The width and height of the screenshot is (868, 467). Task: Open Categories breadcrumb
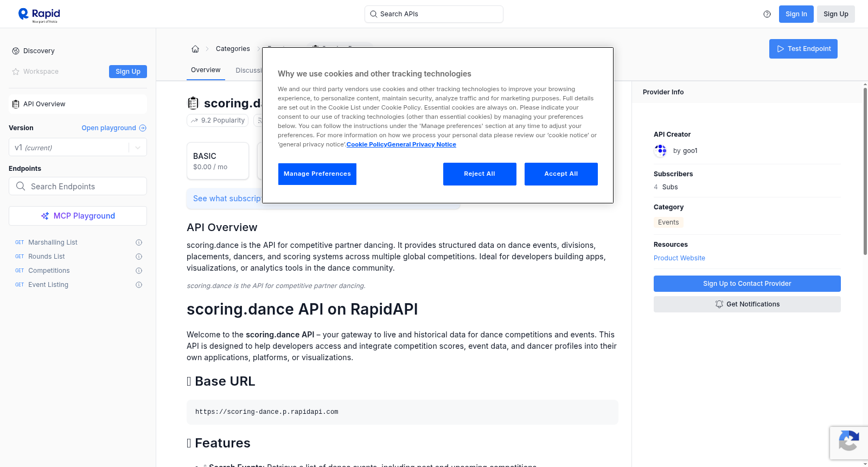[233, 49]
